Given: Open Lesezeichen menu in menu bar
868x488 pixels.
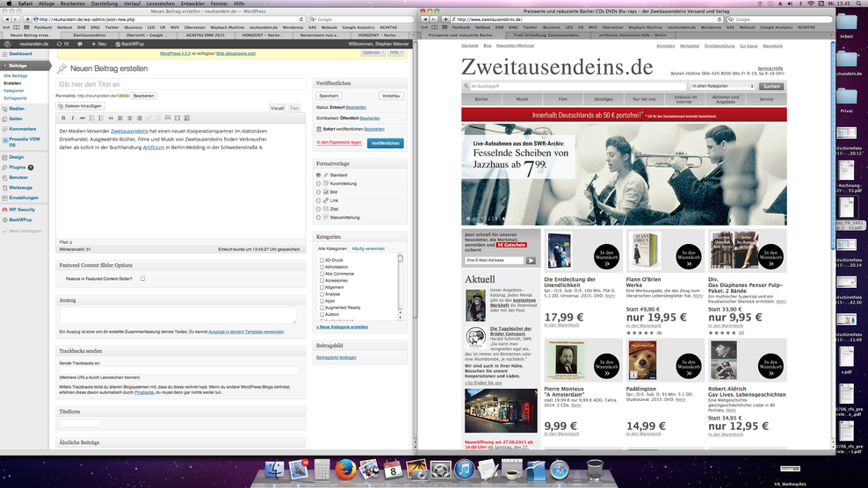Looking at the screenshot, I should tap(161, 4).
